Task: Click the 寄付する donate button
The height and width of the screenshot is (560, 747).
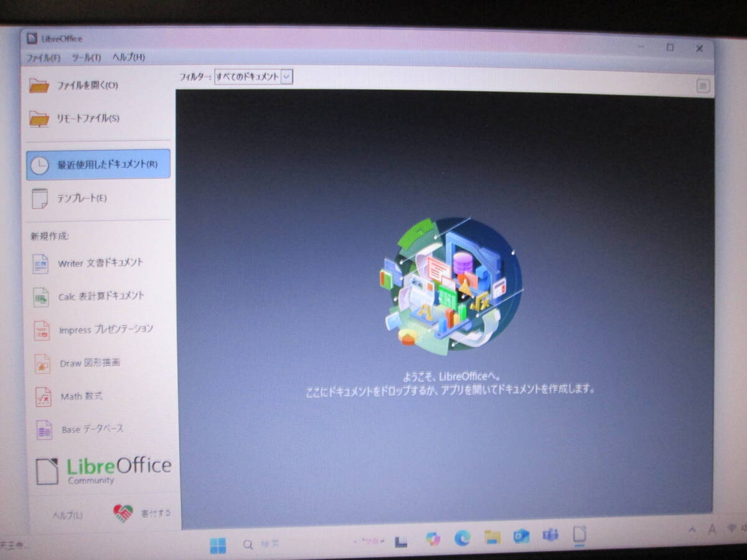Action: pos(142,513)
